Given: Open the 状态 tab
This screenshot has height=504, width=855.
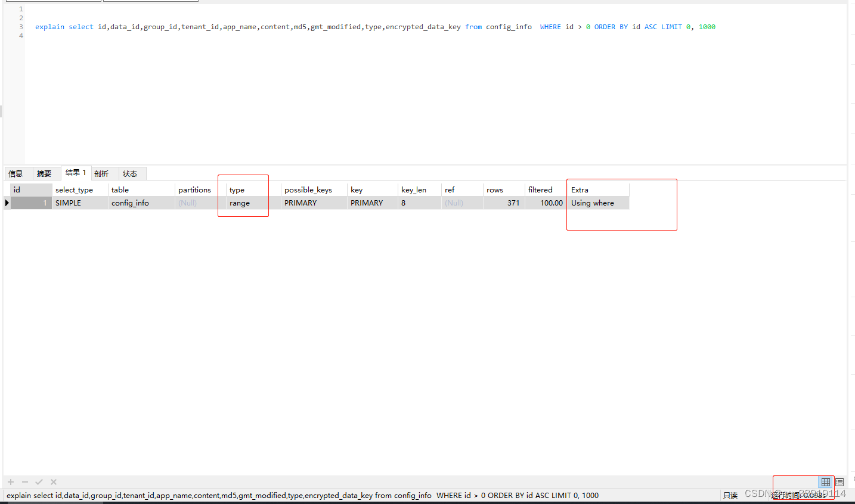Looking at the screenshot, I should point(131,173).
